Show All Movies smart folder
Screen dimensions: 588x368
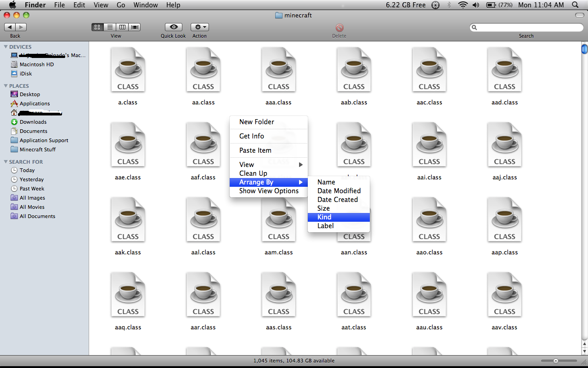click(x=32, y=207)
